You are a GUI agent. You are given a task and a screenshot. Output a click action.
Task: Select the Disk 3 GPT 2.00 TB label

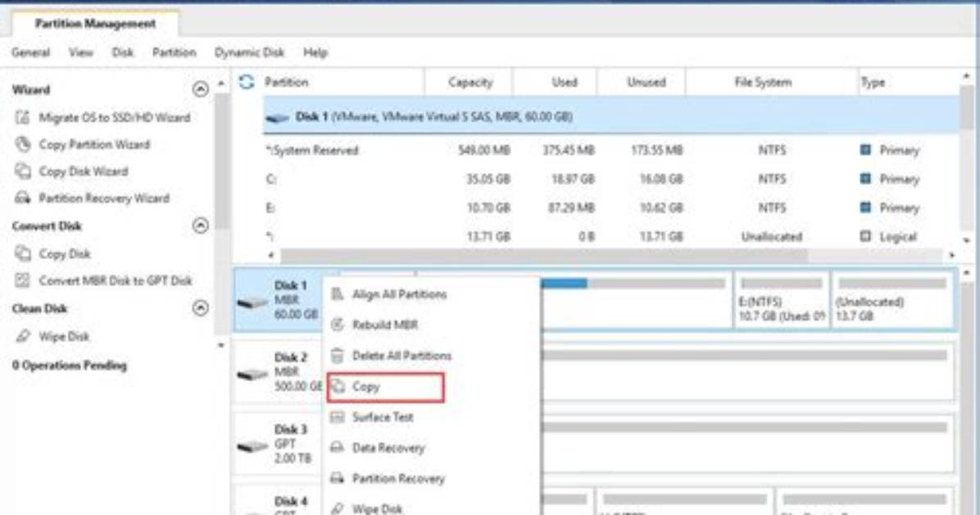(293, 444)
